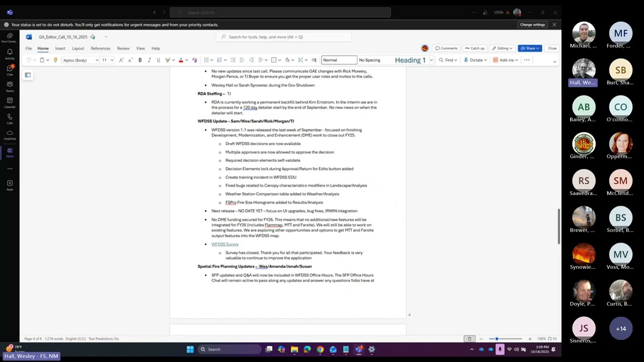Viewport: 644px width, 362px height.
Task: Click the line spacing icon
Action: pos(300,60)
